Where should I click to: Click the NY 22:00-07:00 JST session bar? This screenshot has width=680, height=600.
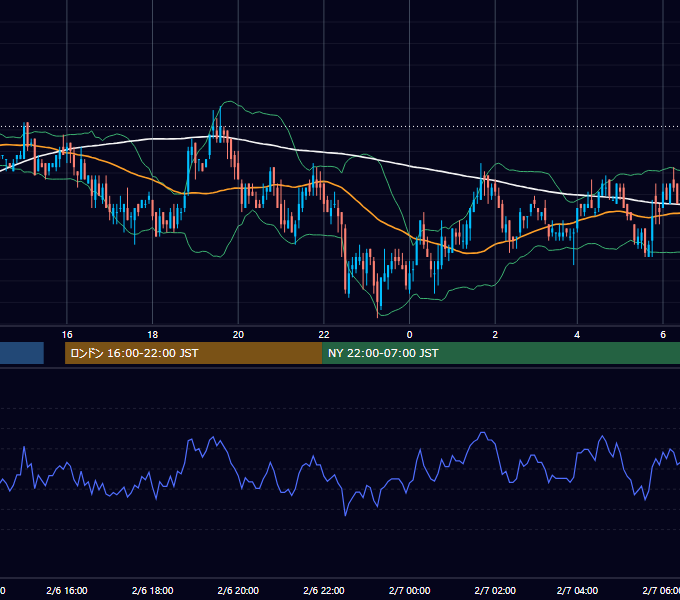(x=501, y=353)
